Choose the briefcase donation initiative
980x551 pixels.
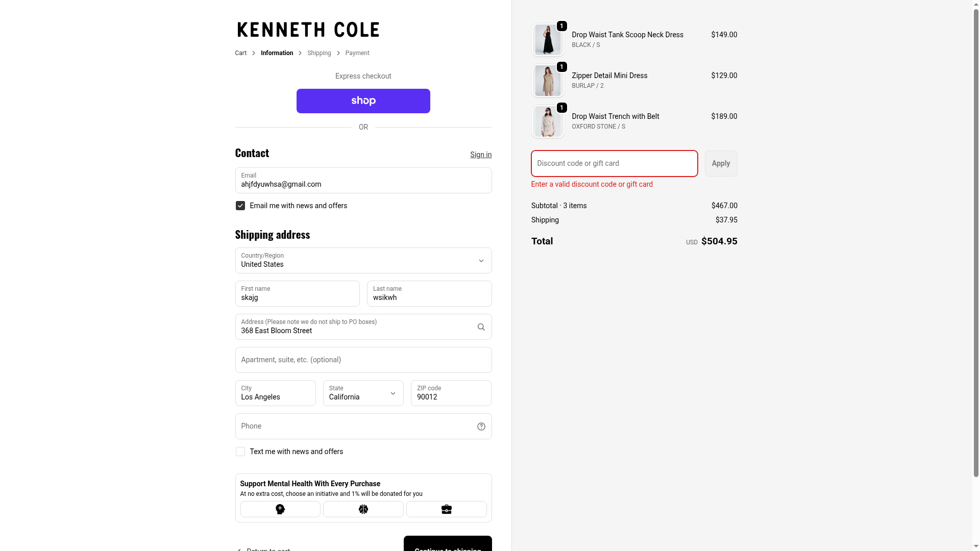point(447,509)
